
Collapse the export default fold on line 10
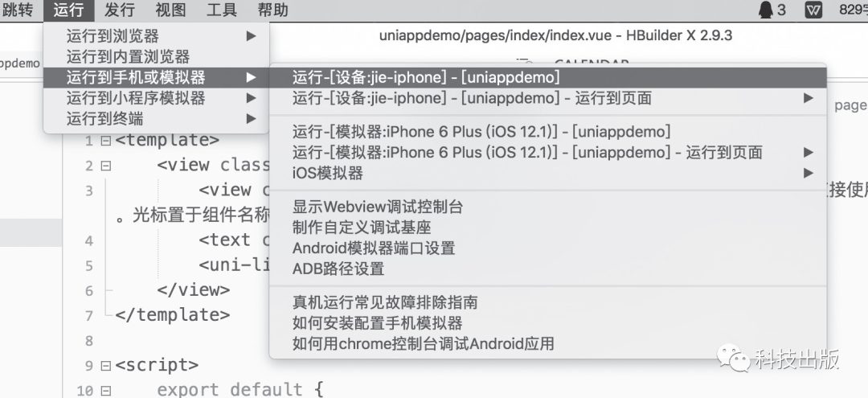[x=106, y=391]
